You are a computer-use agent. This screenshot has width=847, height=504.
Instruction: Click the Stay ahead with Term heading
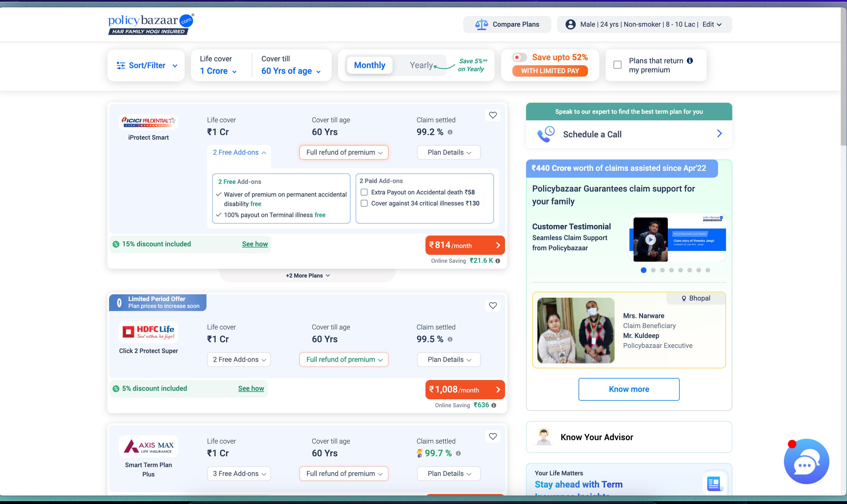point(579,485)
